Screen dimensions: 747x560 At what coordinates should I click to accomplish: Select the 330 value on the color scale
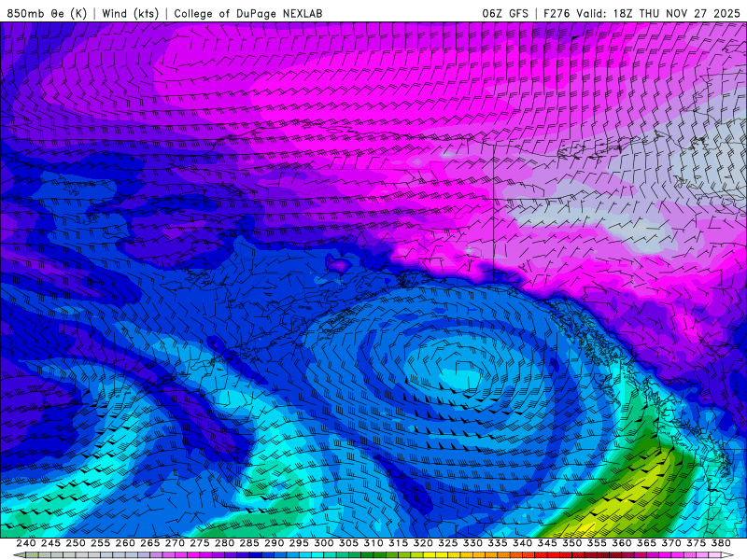472,543
